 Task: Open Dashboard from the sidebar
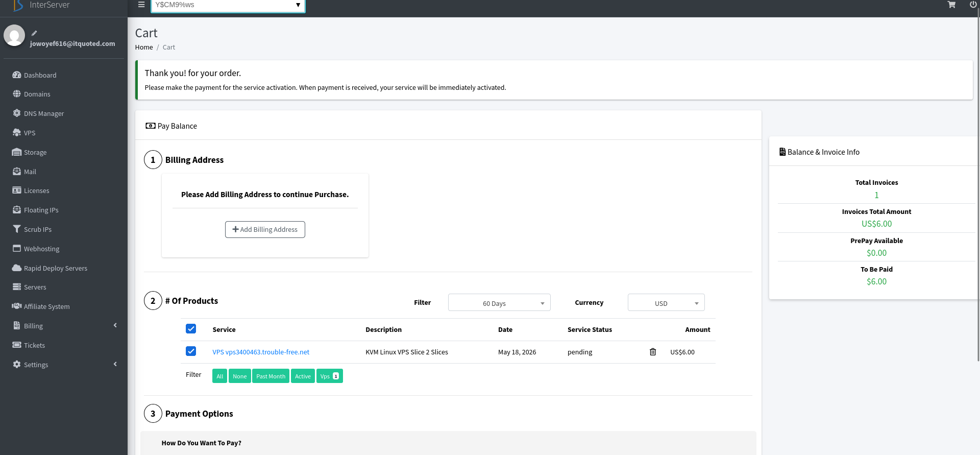click(40, 75)
